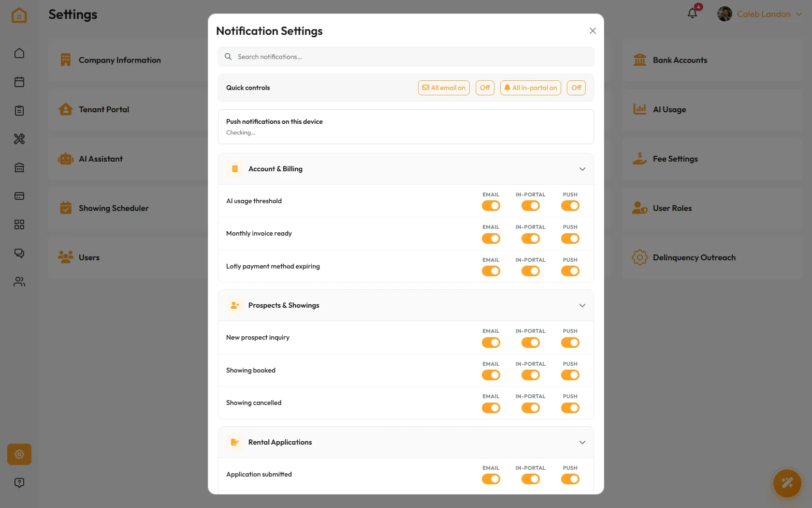Open the calendar icon in the sidebar
The height and width of the screenshot is (508, 812).
tap(19, 82)
